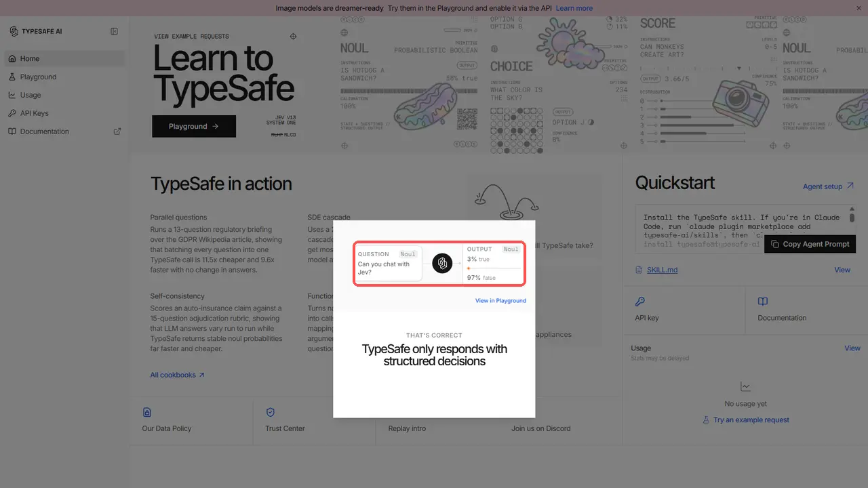Follow the Learn more banner link
This screenshot has width=868, height=488.
[x=574, y=8]
